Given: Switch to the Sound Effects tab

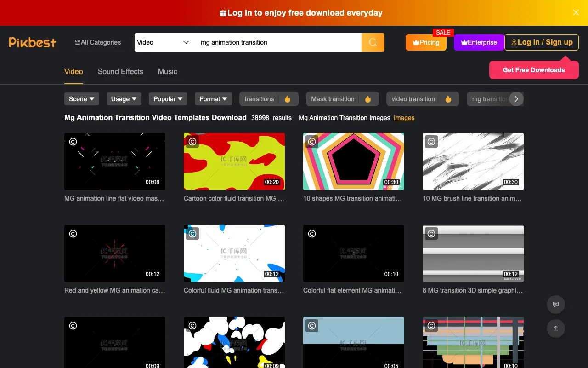Looking at the screenshot, I should (120, 71).
